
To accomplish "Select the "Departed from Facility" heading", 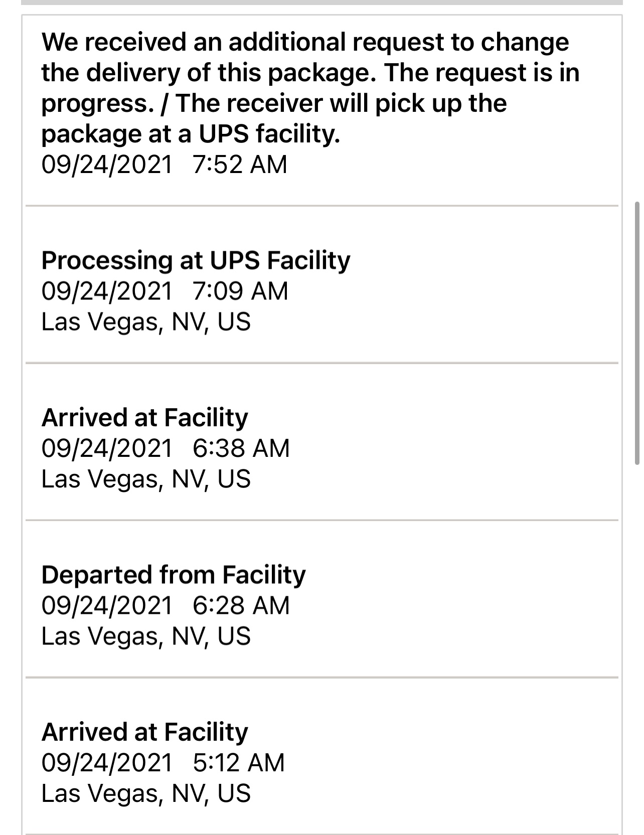I will click(x=173, y=575).
